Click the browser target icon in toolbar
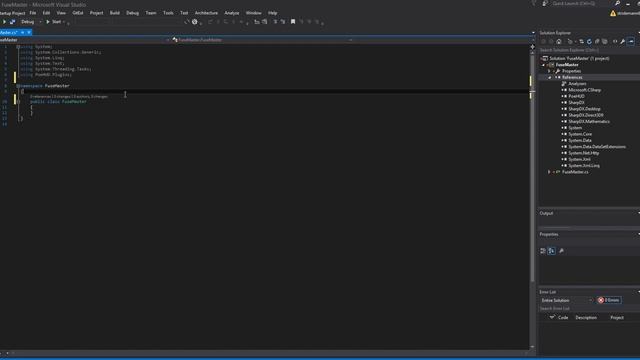640x360 pixels. pyautogui.click(x=195, y=22)
